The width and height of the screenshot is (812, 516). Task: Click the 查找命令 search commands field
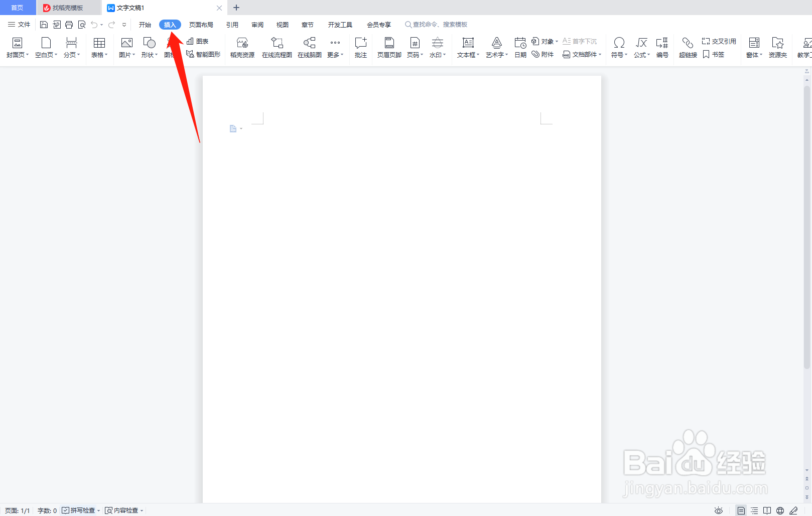[437, 25]
